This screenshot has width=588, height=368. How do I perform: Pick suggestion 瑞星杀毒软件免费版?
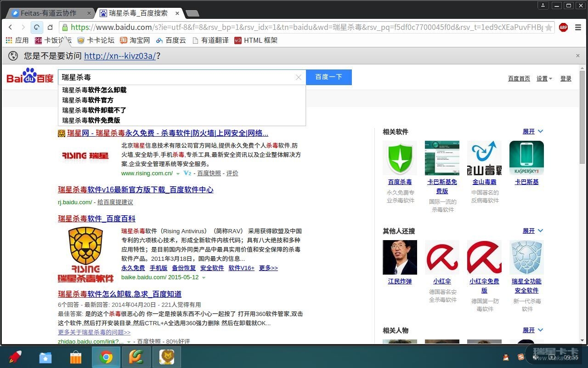pyautogui.click(x=182, y=121)
